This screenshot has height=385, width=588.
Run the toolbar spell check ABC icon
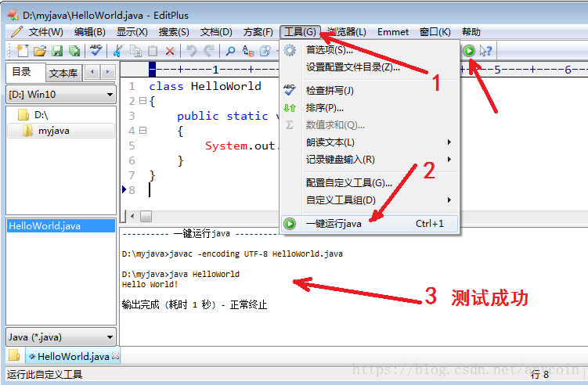coord(96,50)
